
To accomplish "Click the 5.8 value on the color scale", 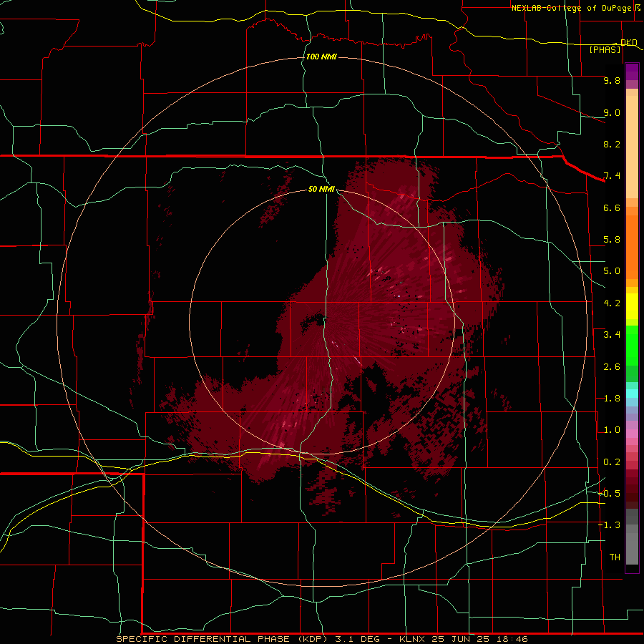I will pyautogui.click(x=612, y=240).
